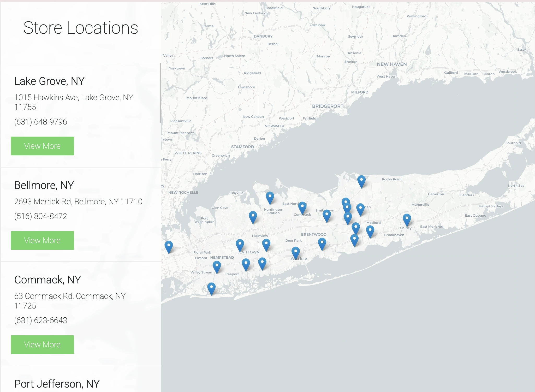Click the Bellmore, NY store heading
Screen dimensions: 535x392
pyautogui.click(x=44, y=185)
